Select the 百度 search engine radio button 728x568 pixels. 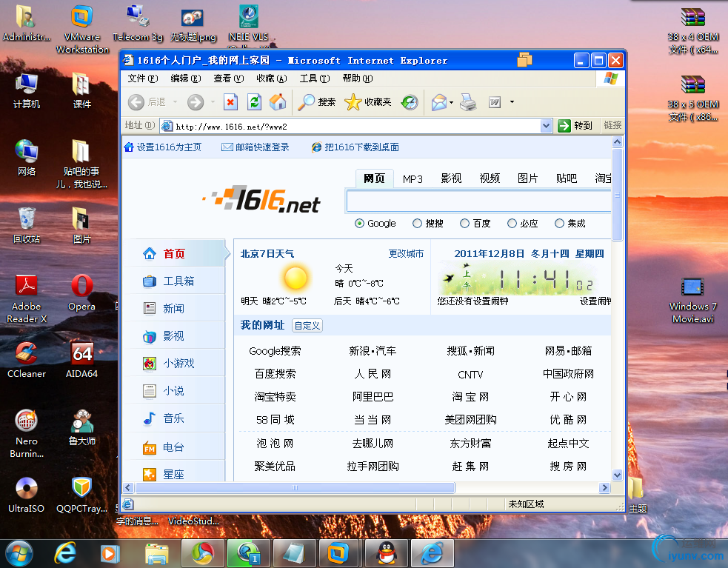click(x=464, y=223)
